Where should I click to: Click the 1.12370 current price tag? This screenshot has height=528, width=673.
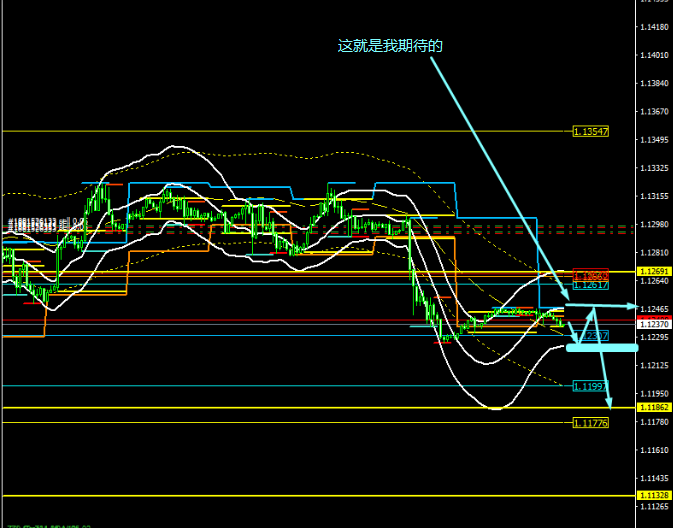pyautogui.click(x=654, y=324)
